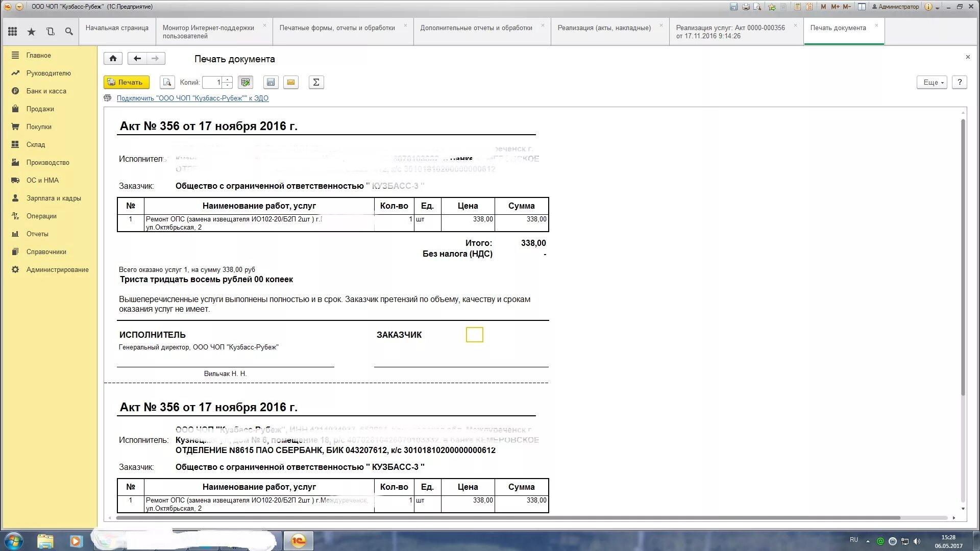This screenshot has width=980, height=551.
Task: Click the title bar save icon
Action: coord(733,7)
